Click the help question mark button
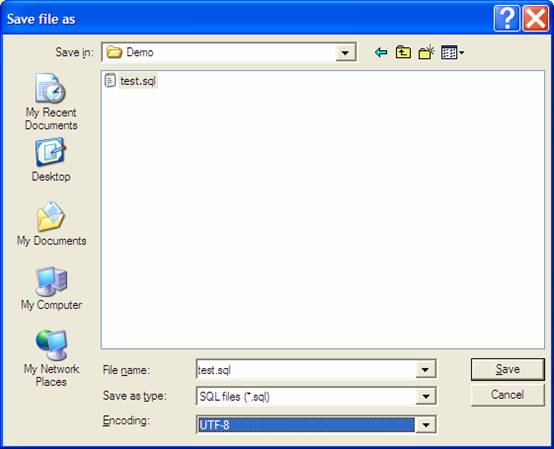Screen dimensions: 554x449 pos(507,18)
